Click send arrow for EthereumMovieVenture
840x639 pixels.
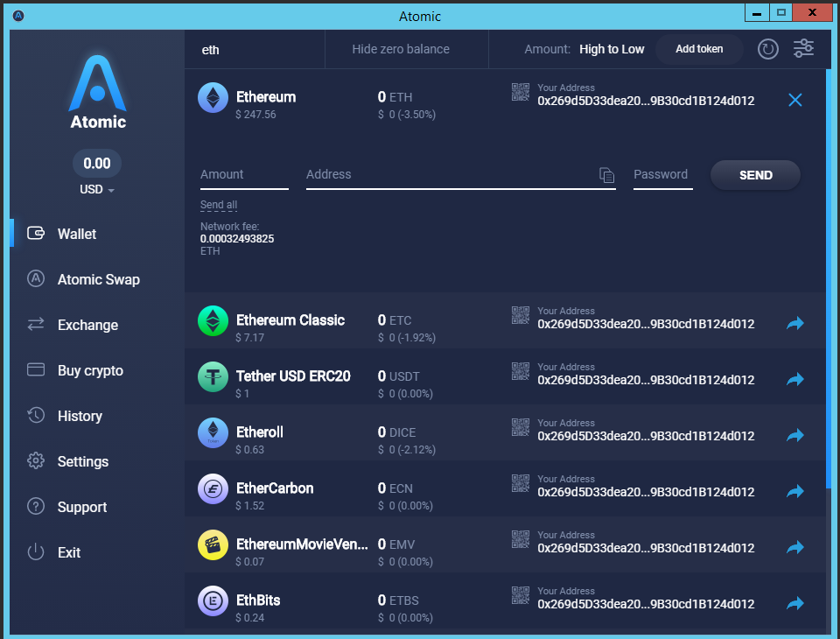pyautogui.click(x=795, y=547)
